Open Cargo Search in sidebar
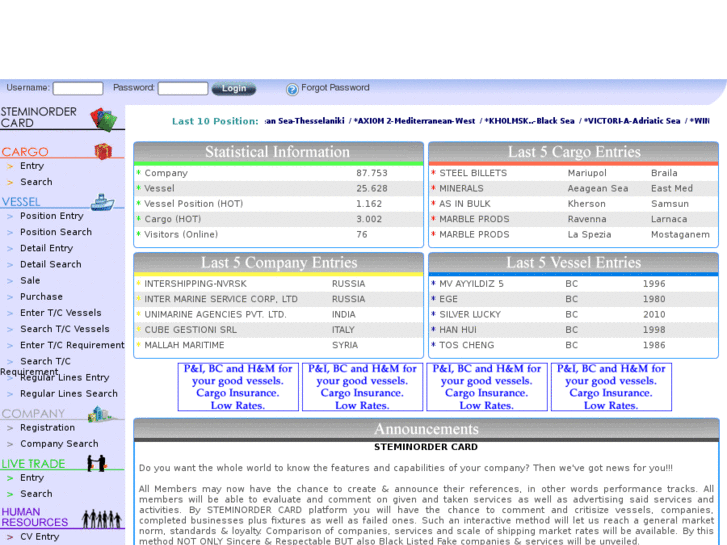The width and height of the screenshot is (727, 545). pos(36,182)
